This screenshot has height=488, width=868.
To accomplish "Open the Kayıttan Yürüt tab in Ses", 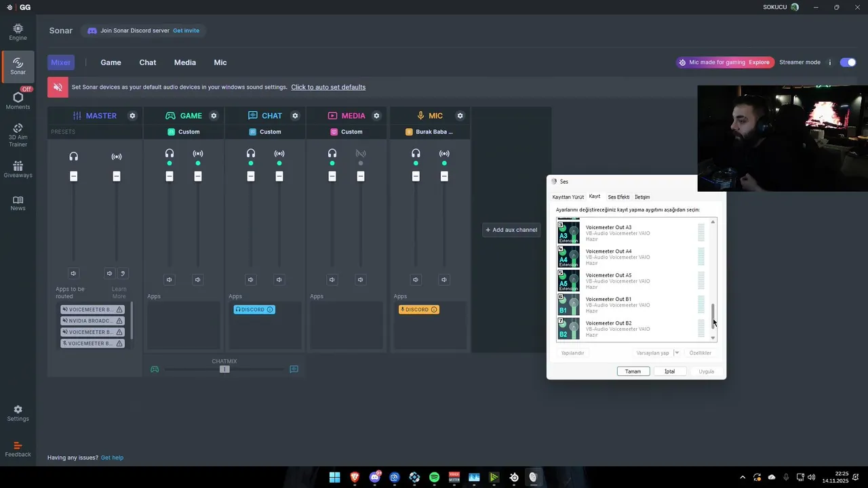I will (x=568, y=197).
